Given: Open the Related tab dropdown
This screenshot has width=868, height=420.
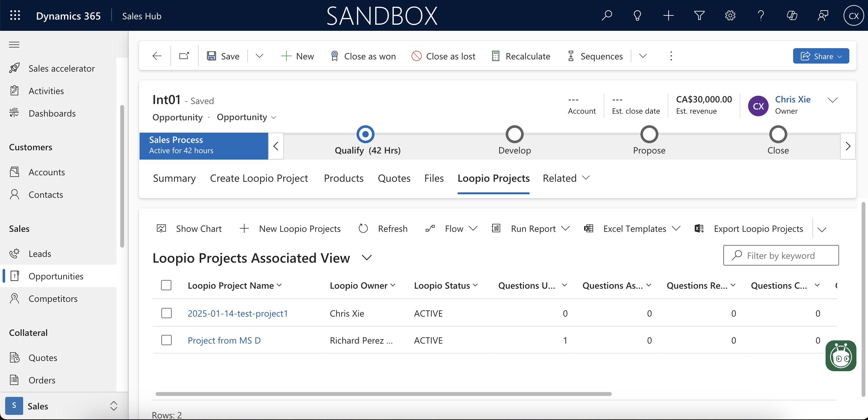Looking at the screenshot, I should [566, 178].
